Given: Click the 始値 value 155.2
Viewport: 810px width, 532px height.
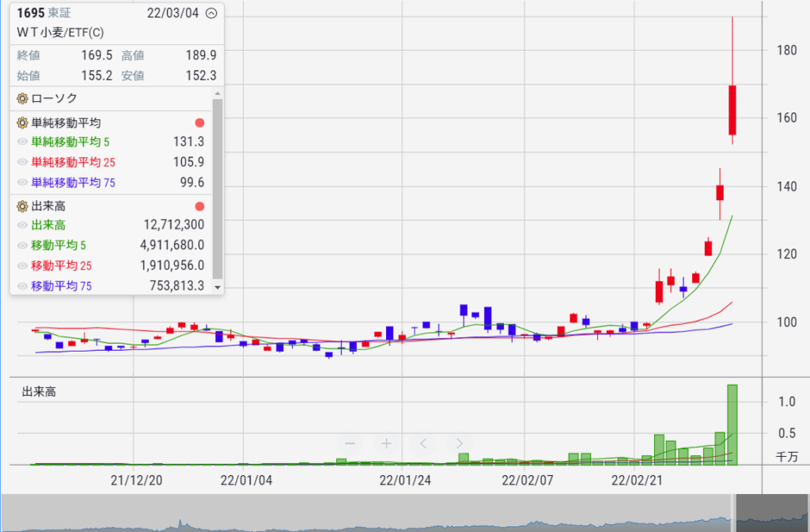Looking at the screenshot, I should [x=97, y=76].
